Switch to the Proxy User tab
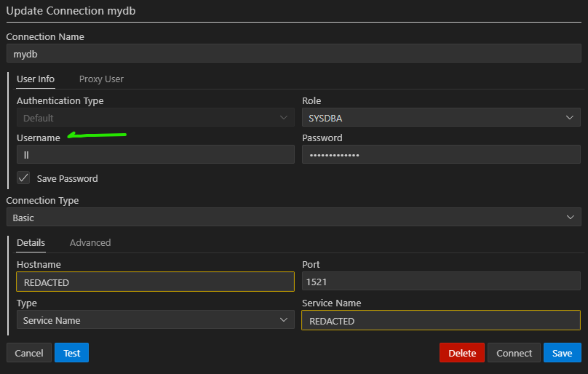This screenshot has height=374, width=588. coord(101,79)
